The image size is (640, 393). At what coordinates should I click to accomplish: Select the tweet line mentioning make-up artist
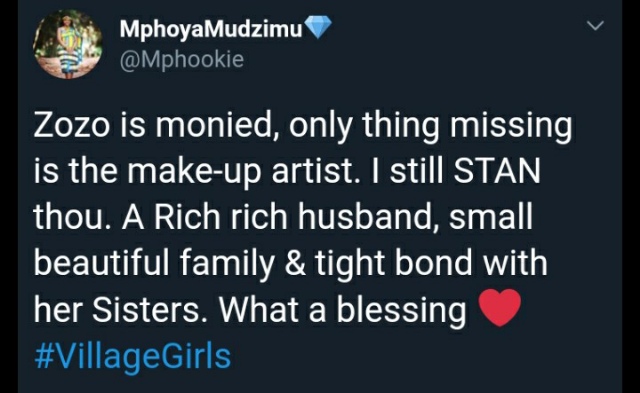(287, 171)
